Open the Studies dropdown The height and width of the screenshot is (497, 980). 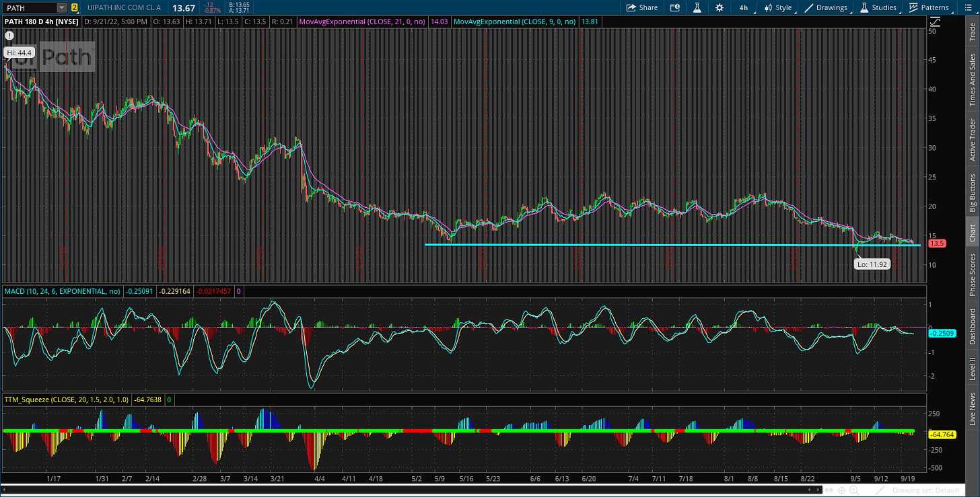(878, 7)
